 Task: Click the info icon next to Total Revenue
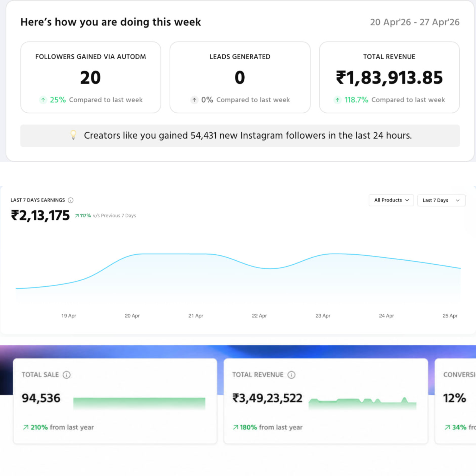pyautogui.click(x=292, y=375)
